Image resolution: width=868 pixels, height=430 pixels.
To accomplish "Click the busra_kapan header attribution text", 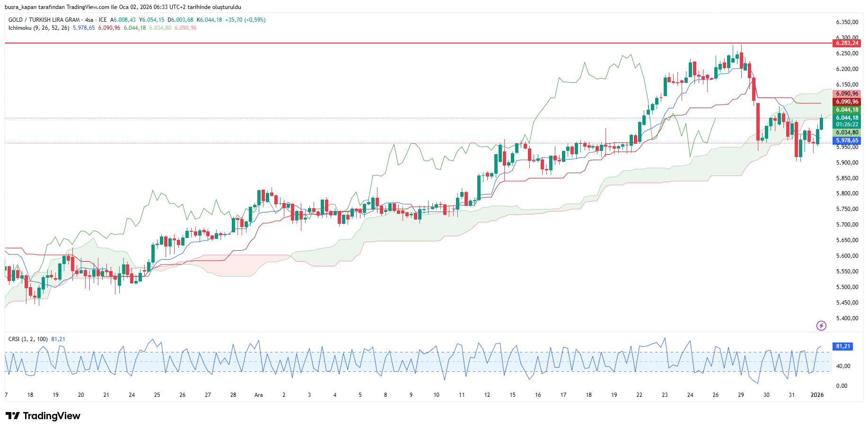I will point(123,7).
